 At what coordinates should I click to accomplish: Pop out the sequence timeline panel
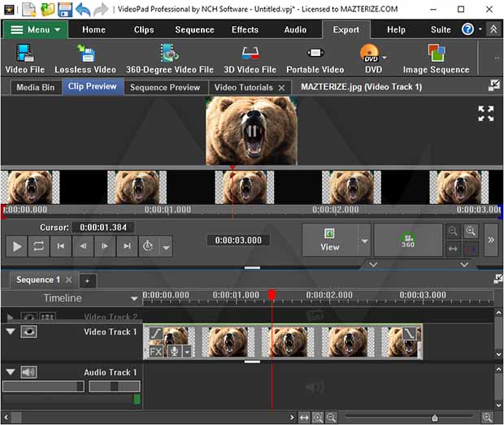pyautogui.click(x=497, y=279)
